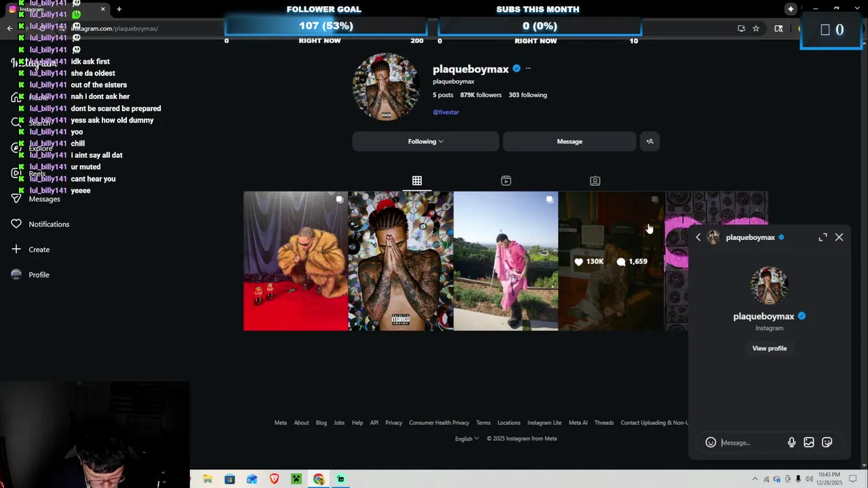The image size is (868, 488).
Task: Open Notifications from the sidebar
Action: click(x=41, y=224)
